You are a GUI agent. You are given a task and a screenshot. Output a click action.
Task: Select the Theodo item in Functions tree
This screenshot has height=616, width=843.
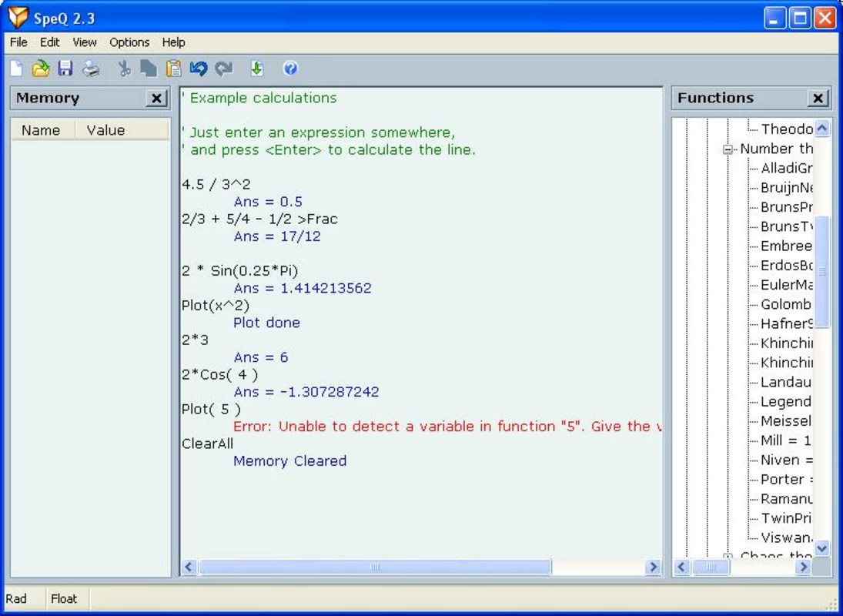(787, 129)
